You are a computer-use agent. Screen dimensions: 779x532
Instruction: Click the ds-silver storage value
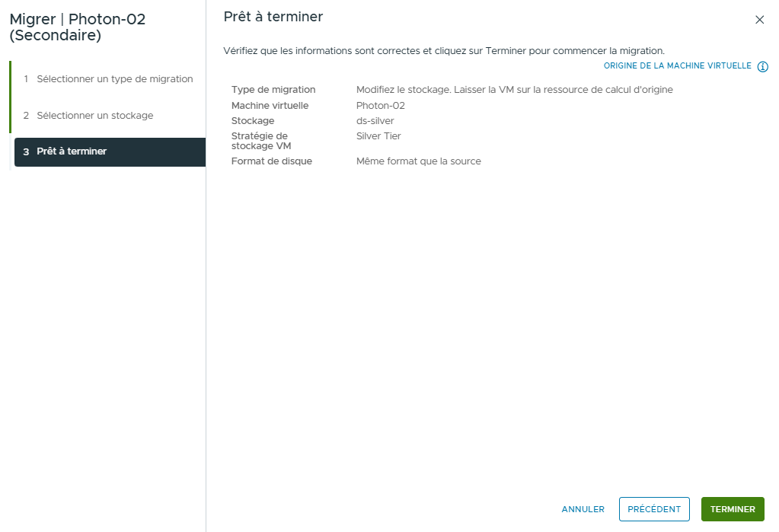375,121
